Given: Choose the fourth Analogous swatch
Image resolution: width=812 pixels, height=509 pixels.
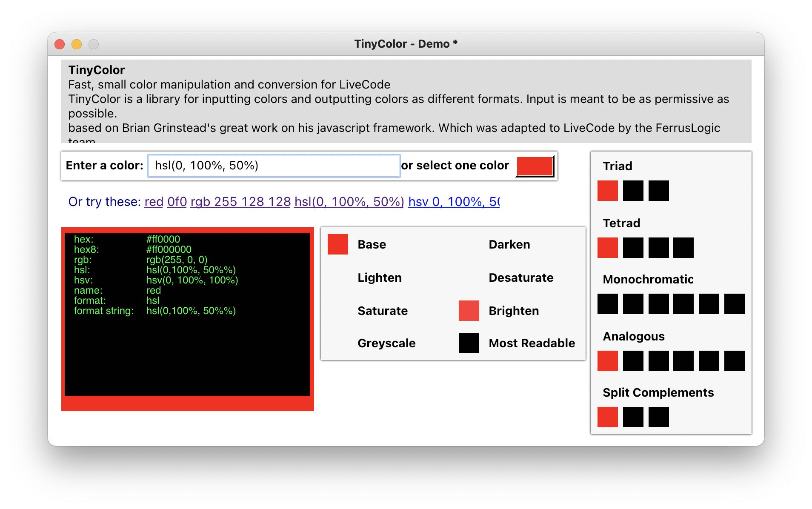Looking at the screenshot, I should (683, 361).
